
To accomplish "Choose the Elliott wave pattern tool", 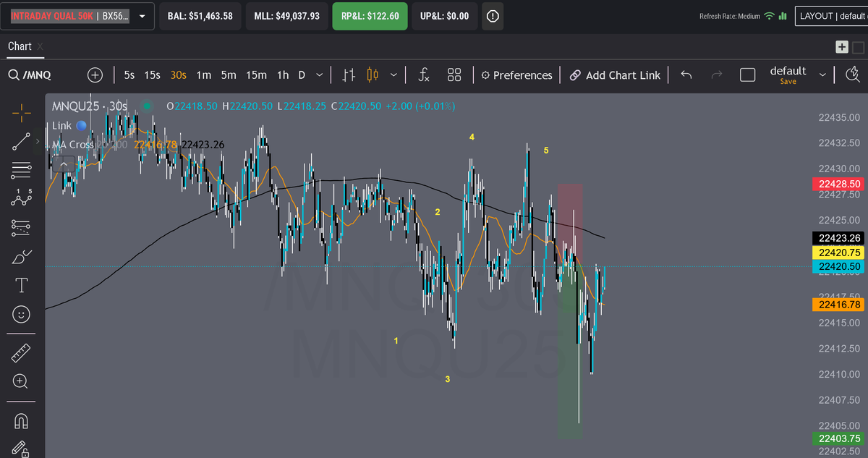I will click(21, 198).
